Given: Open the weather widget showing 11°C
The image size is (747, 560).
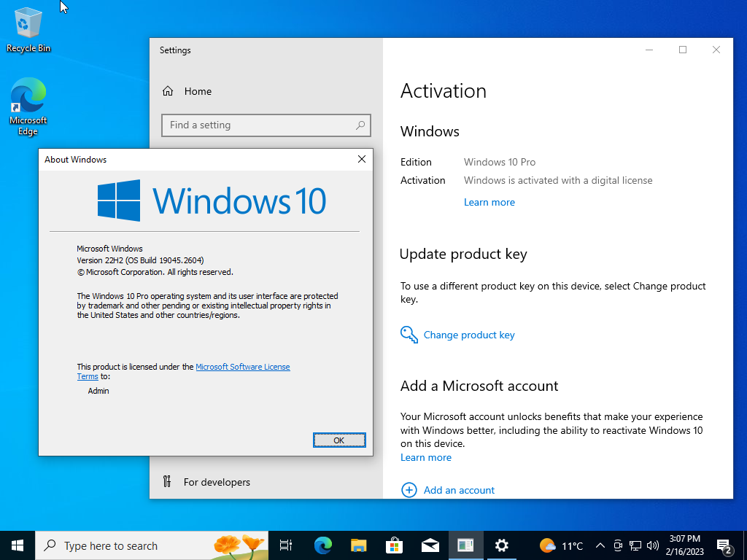Looking at the screenshot, I should pyautogui.click(x=561, y=545).
